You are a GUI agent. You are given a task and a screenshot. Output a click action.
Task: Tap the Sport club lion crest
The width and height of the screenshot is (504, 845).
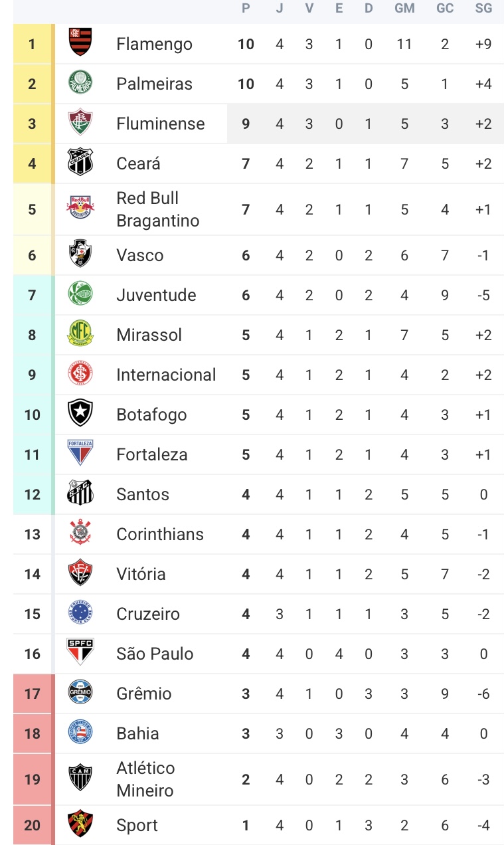pyautogui.click(x=80, y=825)
